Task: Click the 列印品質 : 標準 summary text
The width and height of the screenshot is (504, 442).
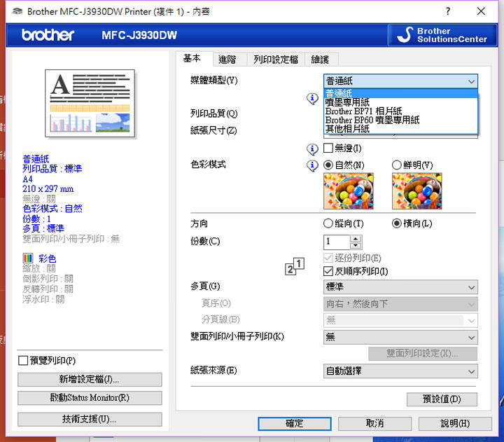Action: coord(52,169)
